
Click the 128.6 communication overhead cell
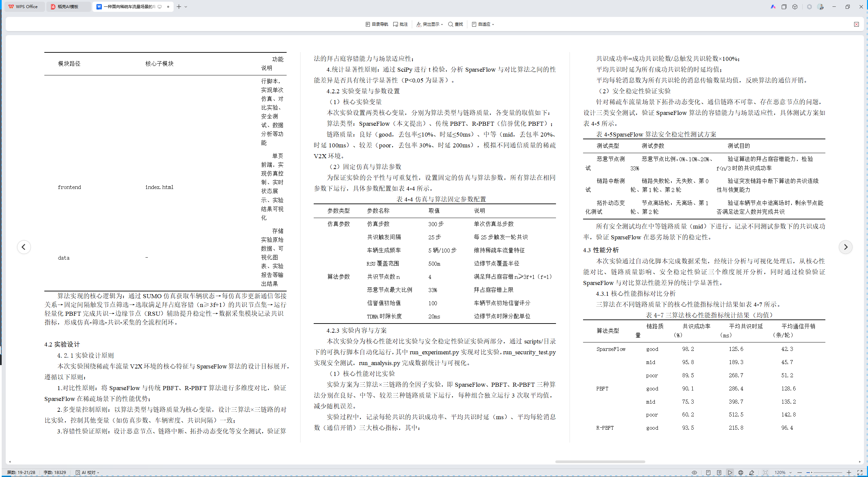[x=788, y=389]
